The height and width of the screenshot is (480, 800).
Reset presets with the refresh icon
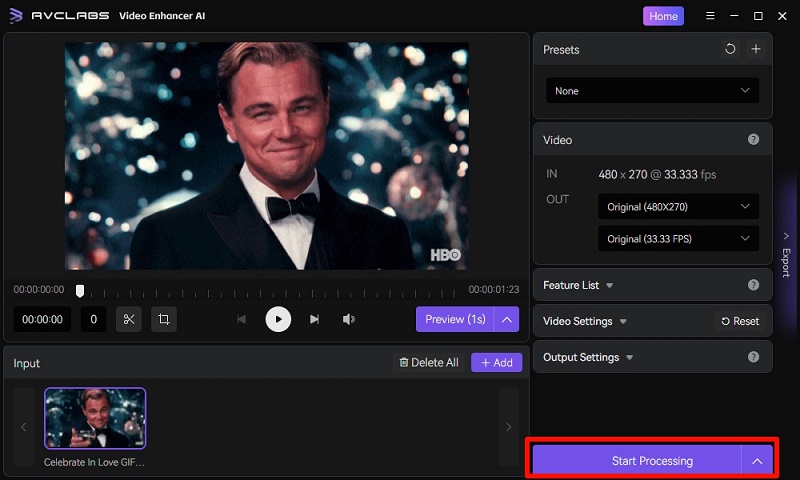pos(730,49)
